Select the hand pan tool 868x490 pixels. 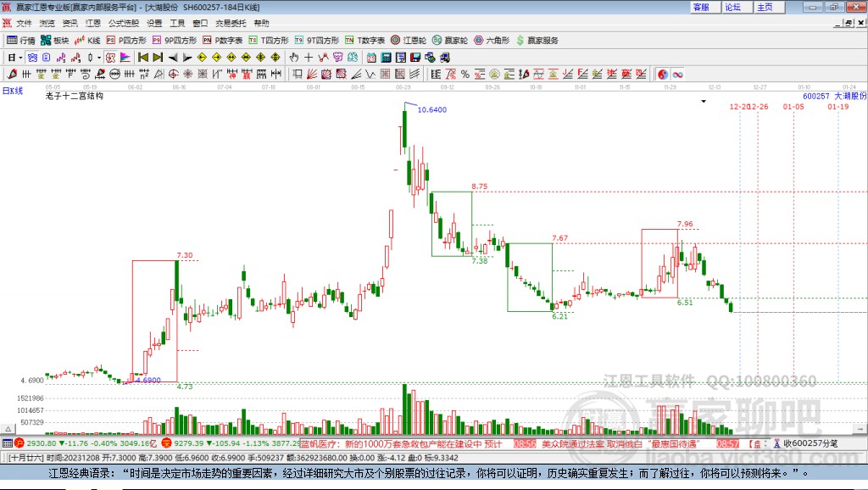coord(294,58)
